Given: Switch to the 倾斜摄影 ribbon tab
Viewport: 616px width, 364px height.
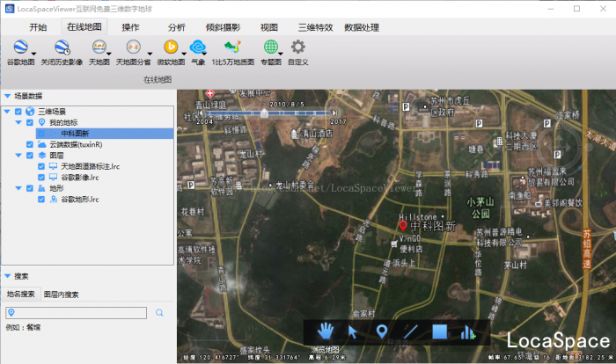Looking at the screenshot, I should 223,27.
